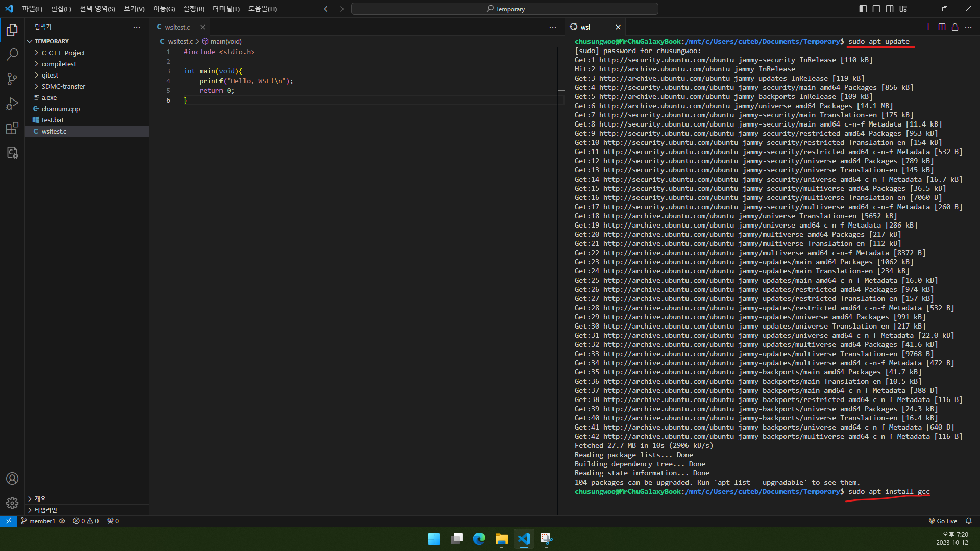980x551 pixels.
Task: Open Explorer views and more actions
Action: (x=137, y=27)
